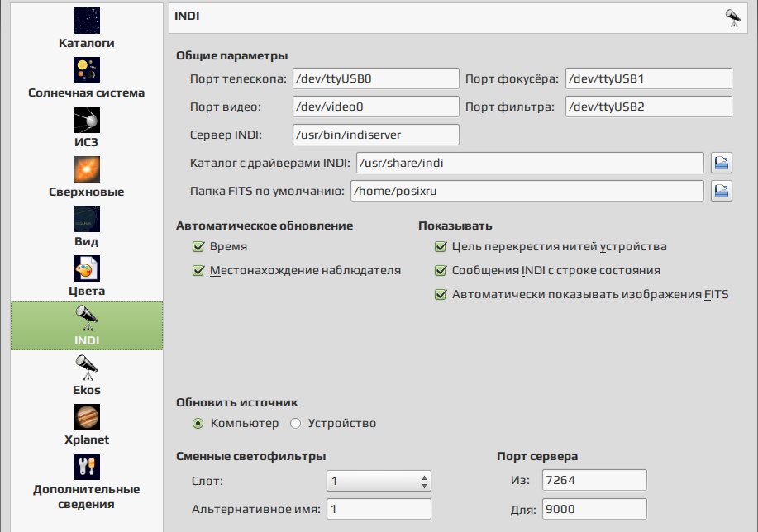Select the Вид page icon

(87, 219)
